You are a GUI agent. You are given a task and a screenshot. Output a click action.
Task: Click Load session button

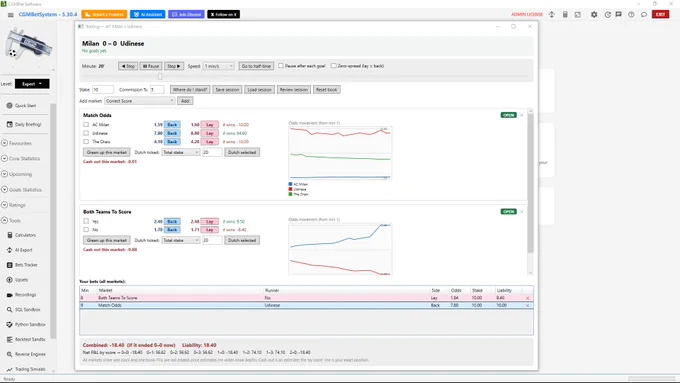[259, 89]
